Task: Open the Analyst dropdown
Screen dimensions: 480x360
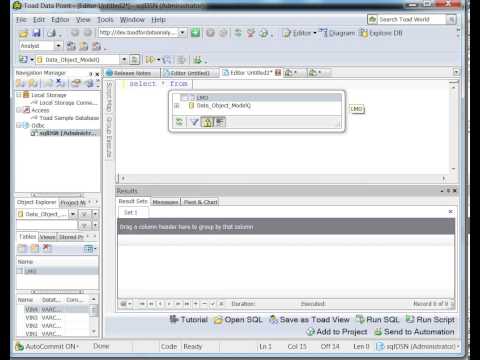Action: click(x=58, y=46)
